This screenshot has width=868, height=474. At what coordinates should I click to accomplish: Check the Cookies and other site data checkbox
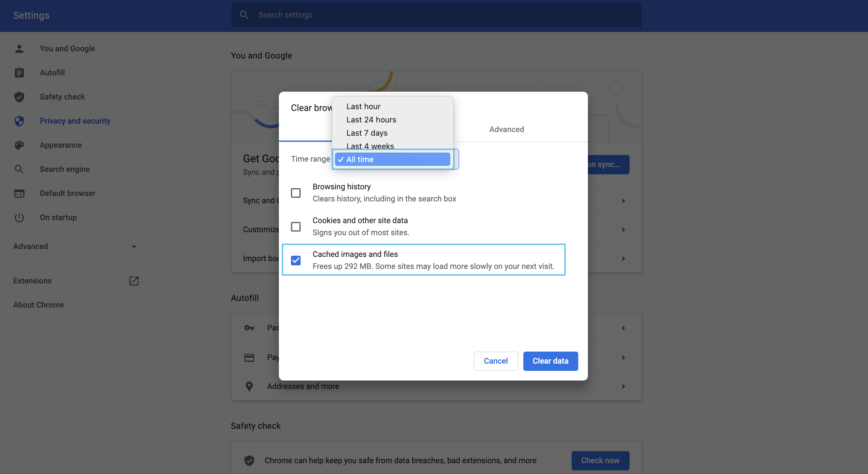pyautogui.click(x=295, y=226)
